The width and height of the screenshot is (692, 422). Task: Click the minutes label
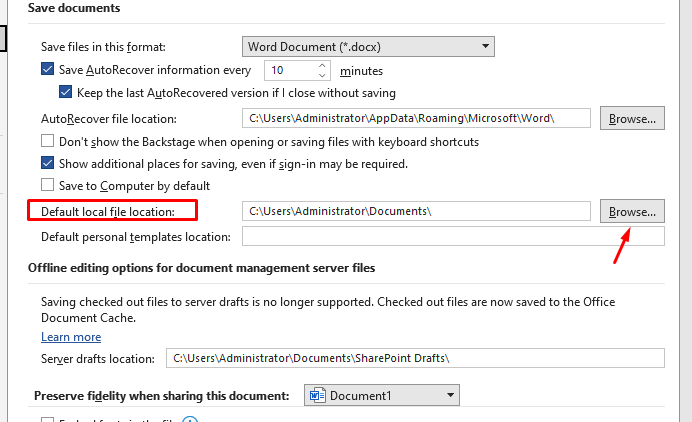(x=361, y=71)
